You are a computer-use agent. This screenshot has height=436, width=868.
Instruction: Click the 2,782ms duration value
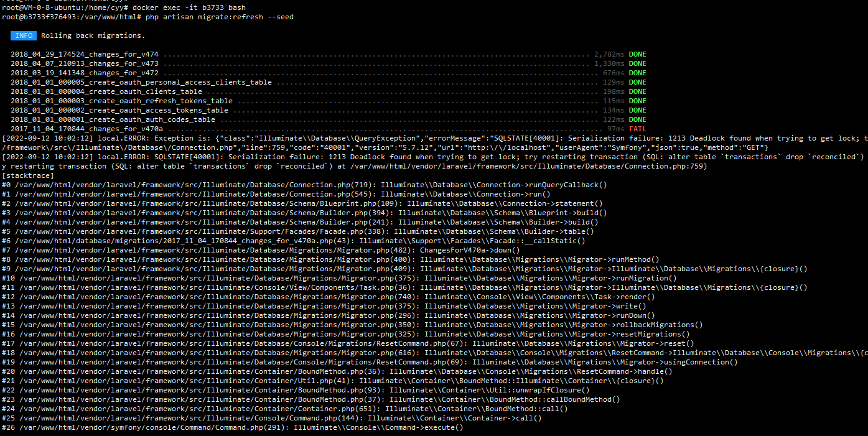point(609,54)
